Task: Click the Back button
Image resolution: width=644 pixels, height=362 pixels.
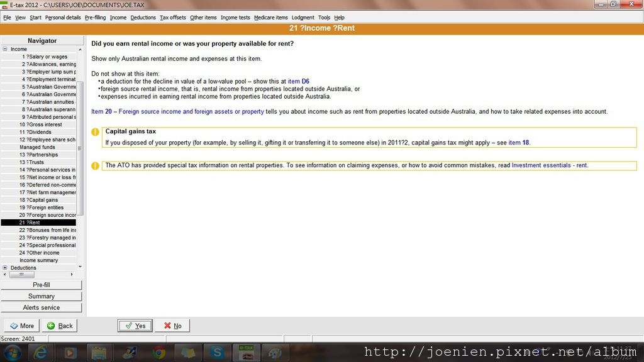Action: (60, 326)
